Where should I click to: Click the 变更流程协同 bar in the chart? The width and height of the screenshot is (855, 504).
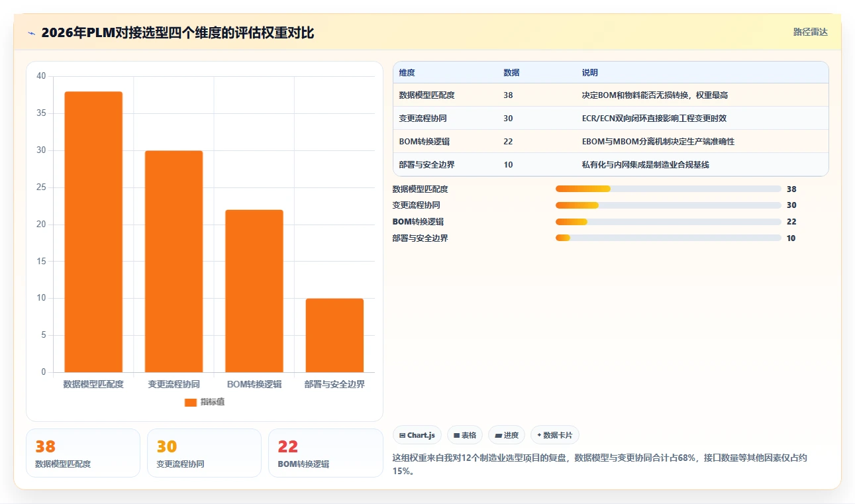point(174,262)
